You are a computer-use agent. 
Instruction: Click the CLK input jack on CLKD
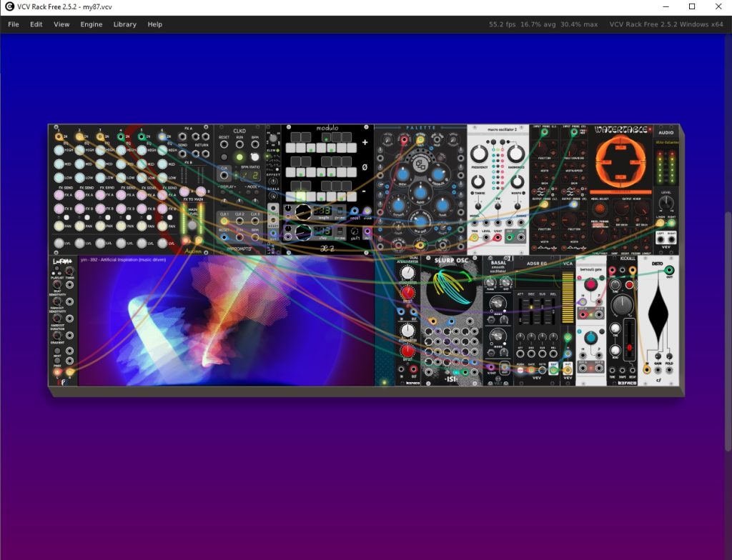tap(224, 176)
